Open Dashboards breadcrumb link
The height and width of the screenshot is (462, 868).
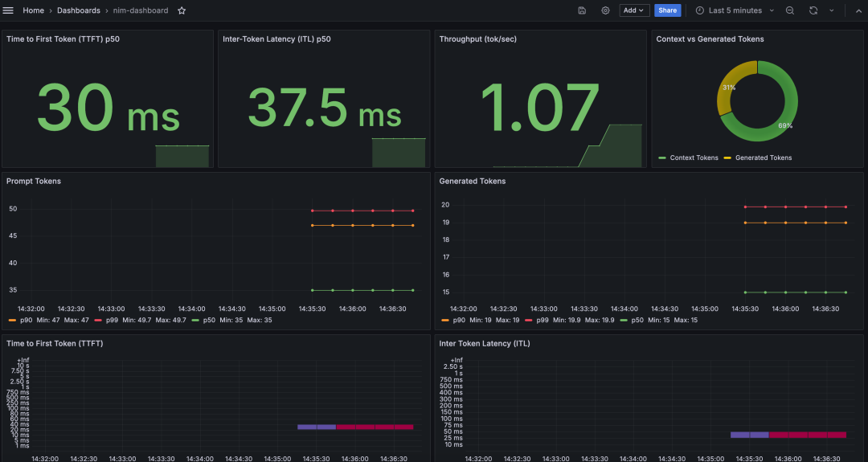78,10
